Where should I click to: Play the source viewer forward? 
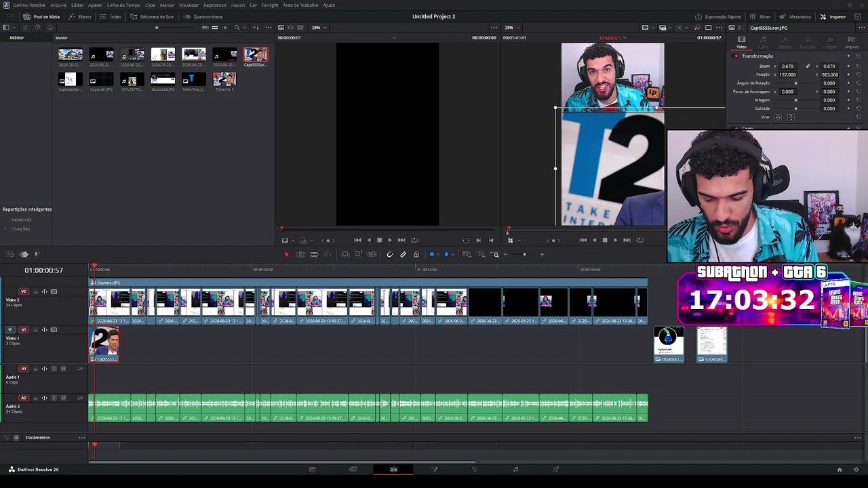pyautogui.click(x=389, y=240)
